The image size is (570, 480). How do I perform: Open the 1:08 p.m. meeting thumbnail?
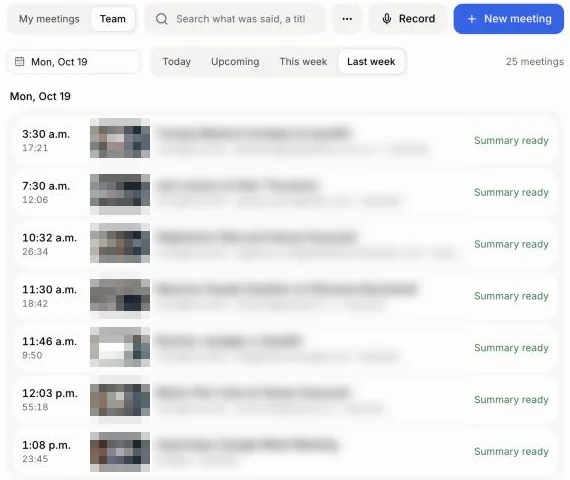coord(120,452)
